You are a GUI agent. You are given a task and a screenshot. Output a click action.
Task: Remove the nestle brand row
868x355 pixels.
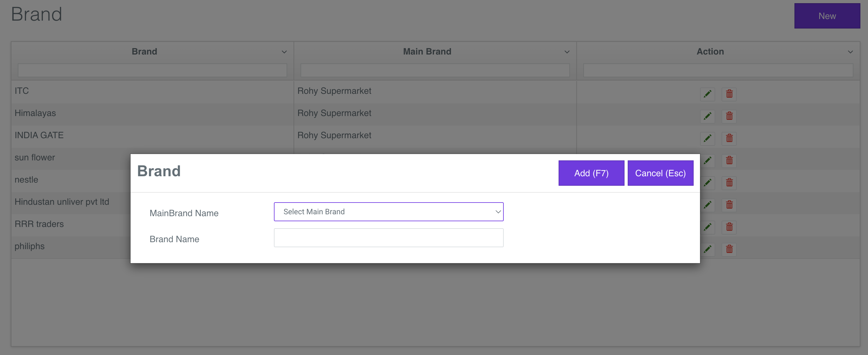pyautogui.click(x=729, y=183)
